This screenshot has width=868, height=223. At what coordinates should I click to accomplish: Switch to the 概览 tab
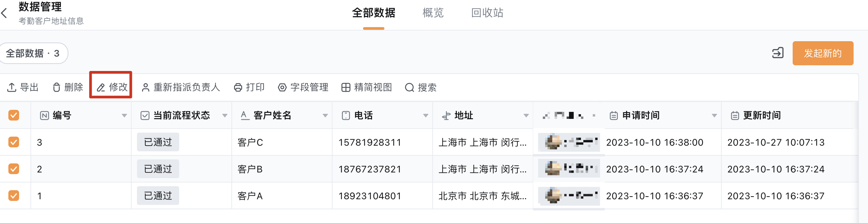click(x=433, y=13)
